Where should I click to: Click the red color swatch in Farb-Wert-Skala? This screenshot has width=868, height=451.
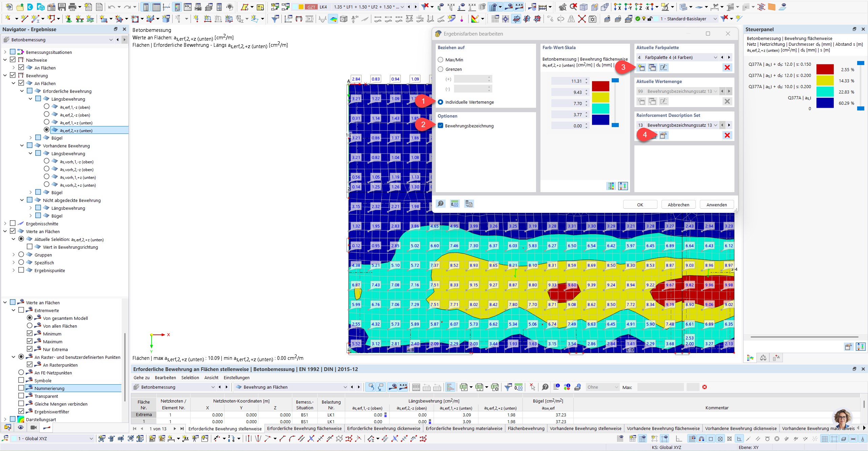(600, 86)
